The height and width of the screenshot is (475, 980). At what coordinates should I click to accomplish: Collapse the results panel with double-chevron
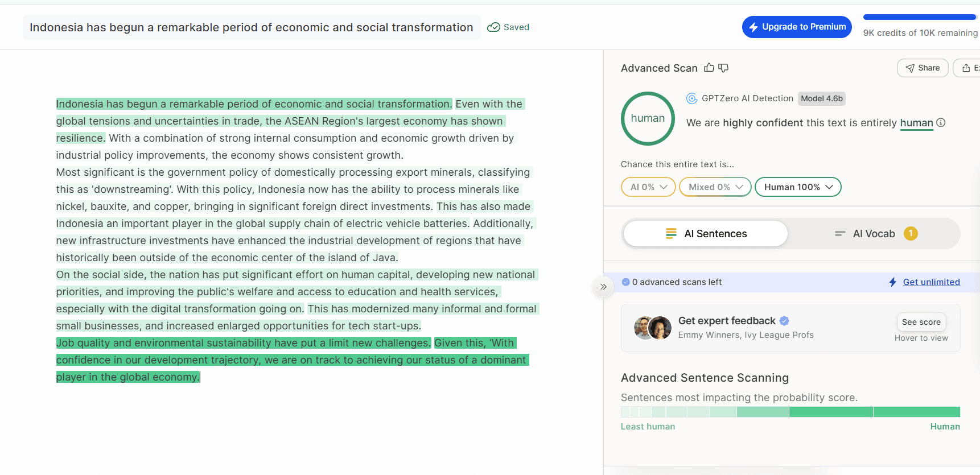[x=603, y=287]
